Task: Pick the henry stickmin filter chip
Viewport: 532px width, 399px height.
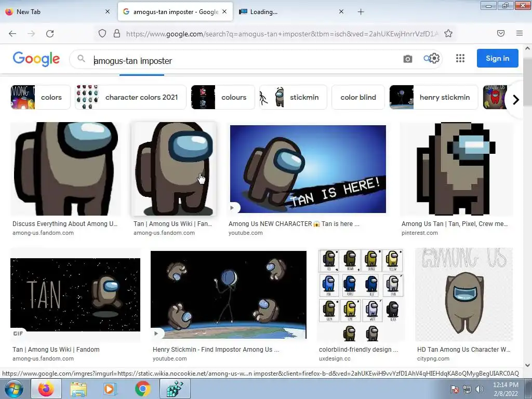Action: [434, 97]
